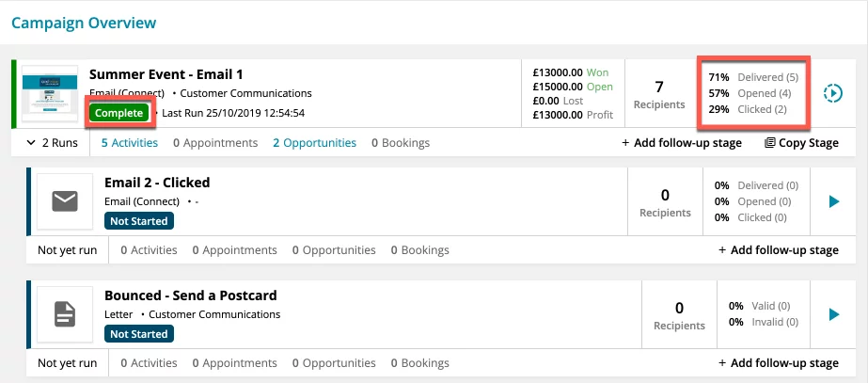Open Email 2 - Clicked stage title
Viewport: 868px width, 383px height.
157,183
